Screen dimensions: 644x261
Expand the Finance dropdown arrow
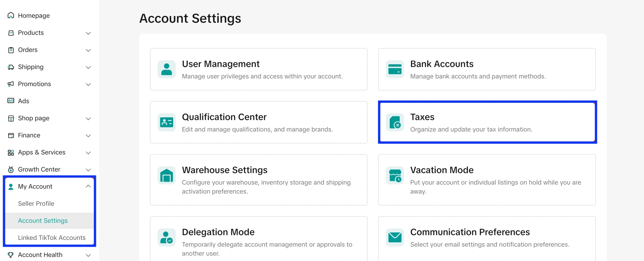pos(88,136)
